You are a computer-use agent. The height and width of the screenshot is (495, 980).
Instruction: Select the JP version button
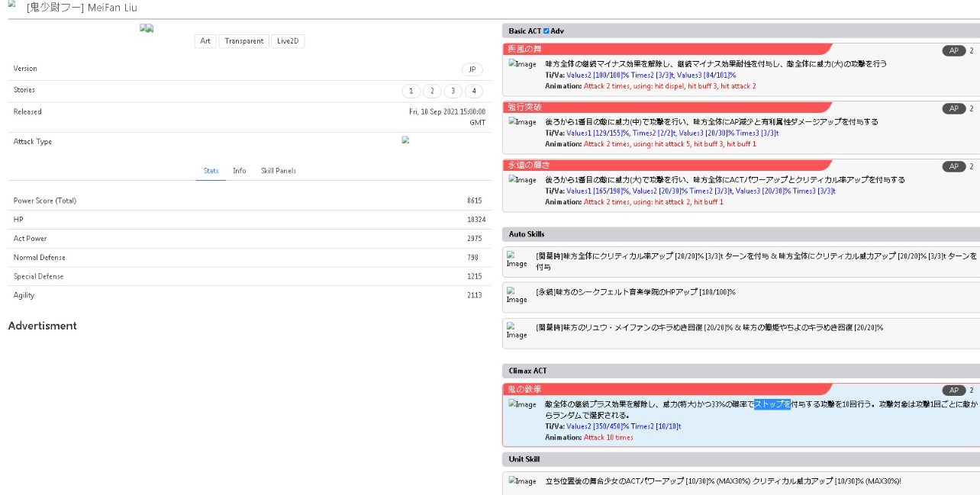pos(472,69)
